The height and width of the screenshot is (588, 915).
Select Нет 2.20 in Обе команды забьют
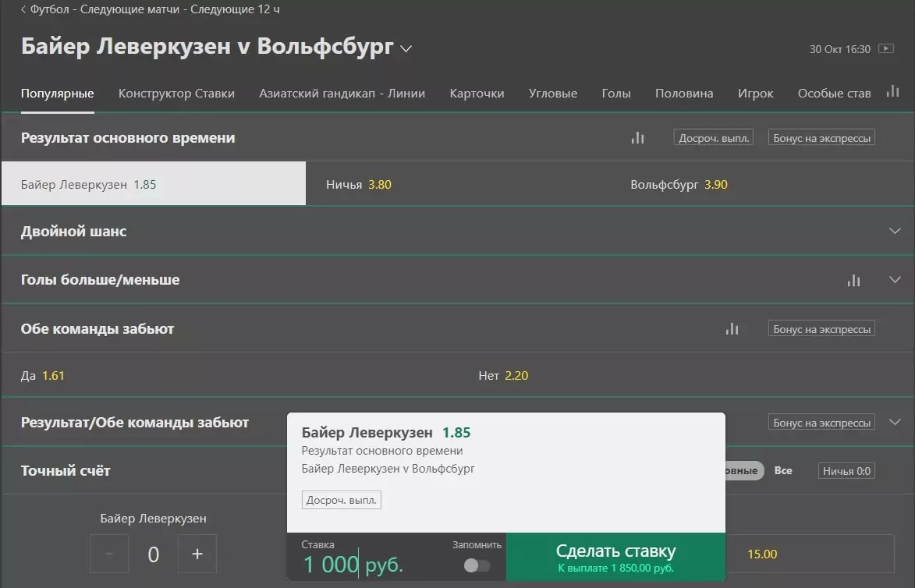pyautogui.click(x=686, y=375)
